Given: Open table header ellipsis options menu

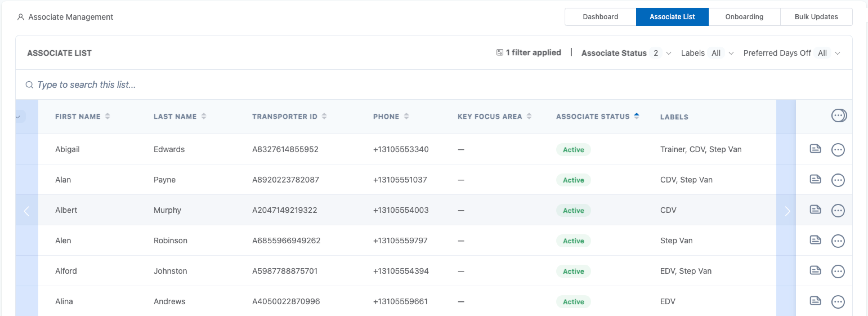Looking at the screenshot, I should 838,116.
